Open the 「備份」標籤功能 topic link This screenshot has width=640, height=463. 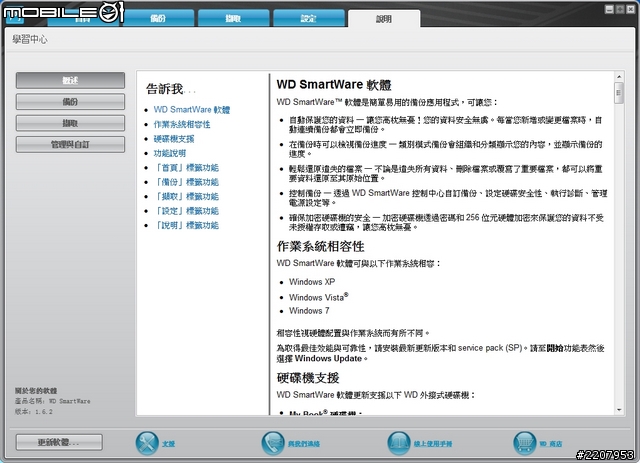coord(186,182)
